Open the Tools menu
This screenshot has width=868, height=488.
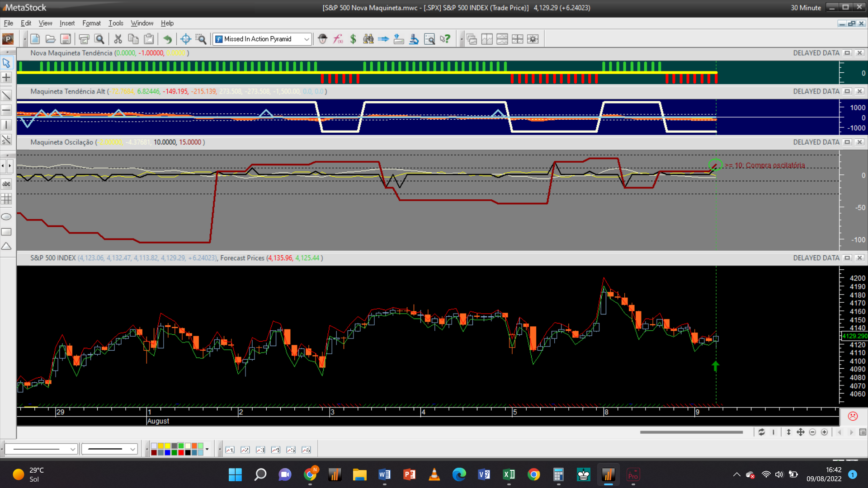click(116, 23)
